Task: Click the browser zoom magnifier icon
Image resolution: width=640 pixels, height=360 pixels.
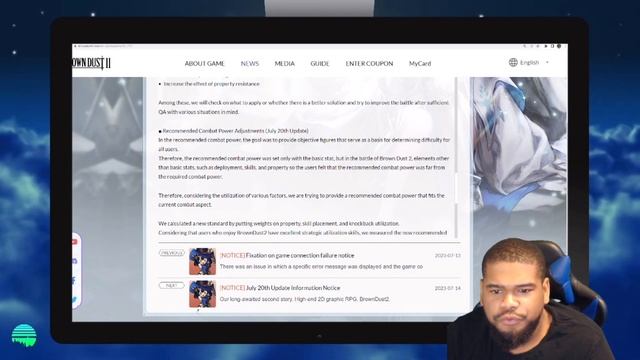Action: click(x=525, y=46)
